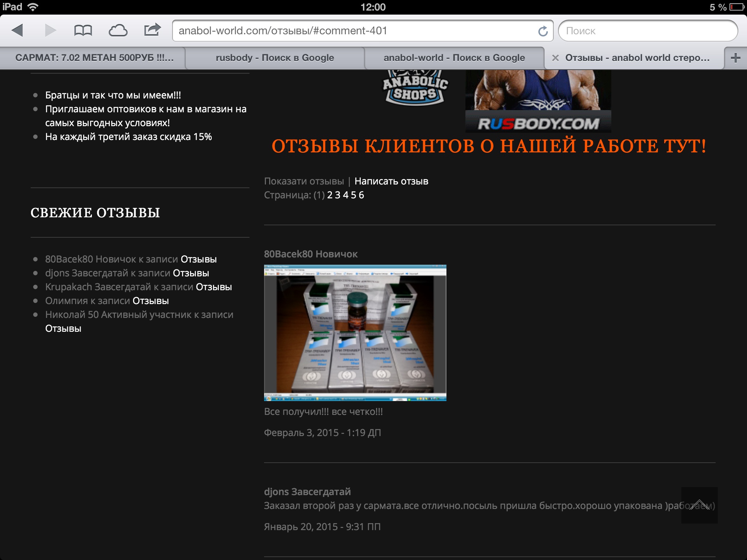
Task: Tap the share arrow icon
Action: [152, 30]
